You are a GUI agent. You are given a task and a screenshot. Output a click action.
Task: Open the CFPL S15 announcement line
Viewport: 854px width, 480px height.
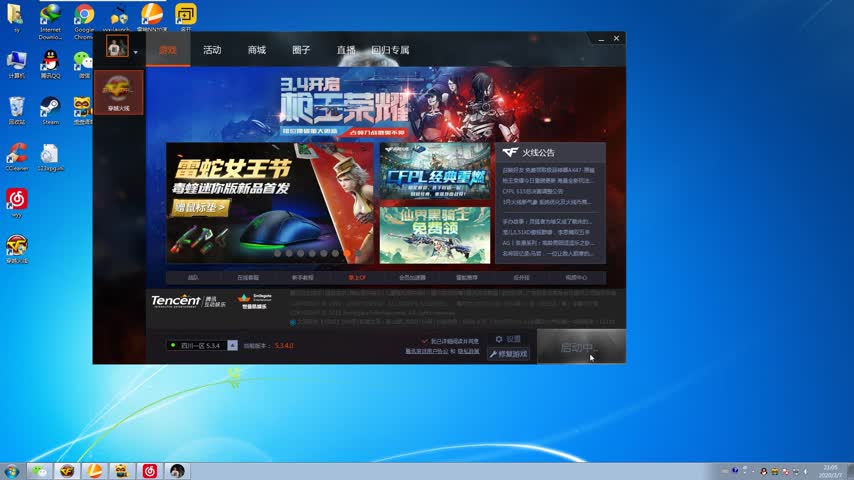tap(533, 191)
